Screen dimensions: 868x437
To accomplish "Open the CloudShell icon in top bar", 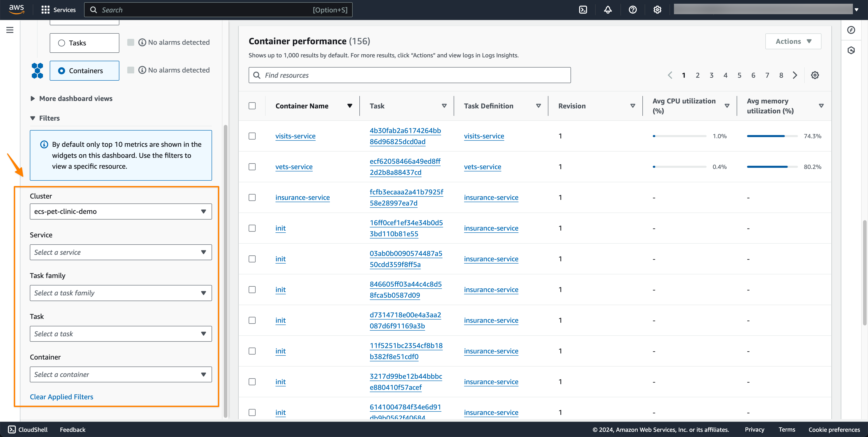I will (x=583, y=10).
